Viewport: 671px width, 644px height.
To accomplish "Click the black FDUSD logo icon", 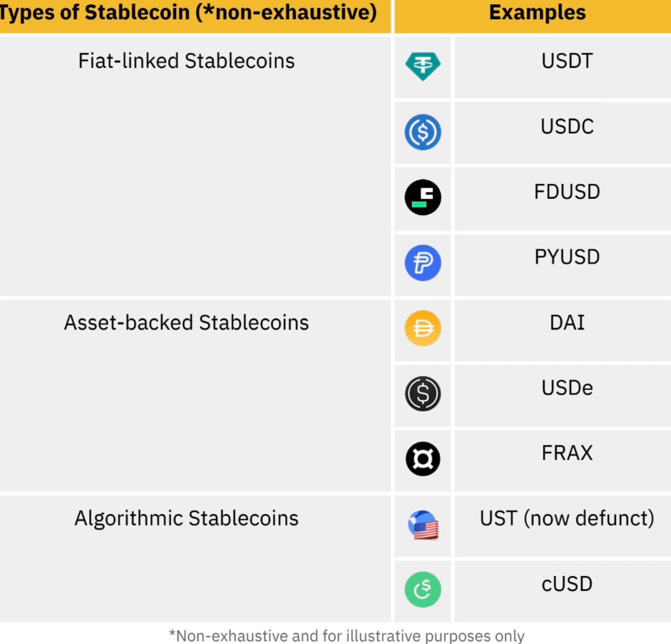I will [x=423, y=197].
